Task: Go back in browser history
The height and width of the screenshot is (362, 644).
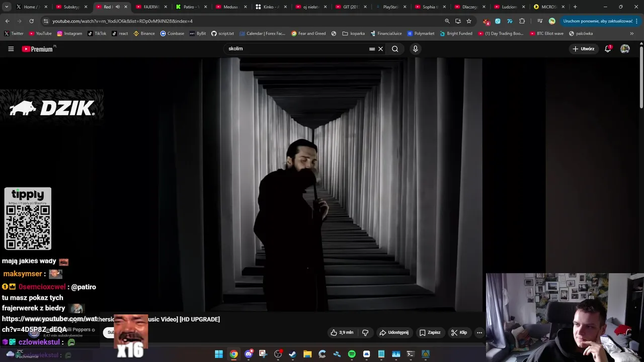Action: pos(8,21)
